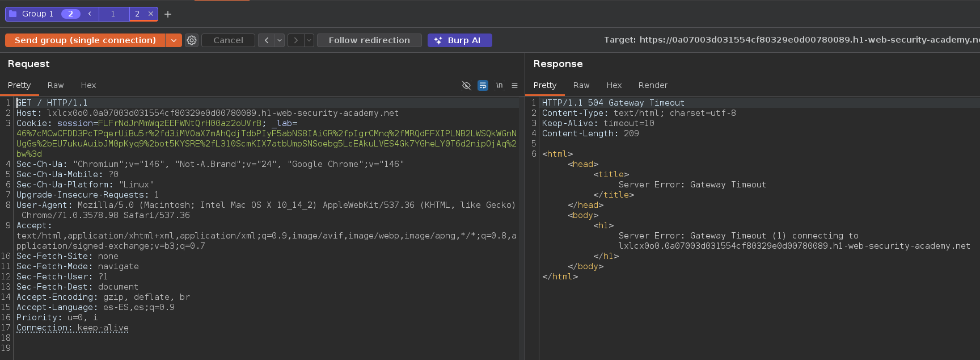
Task: Collapse Group 1 using the chevron arrow
Action: pyautogui.click(x=90, y=14)
